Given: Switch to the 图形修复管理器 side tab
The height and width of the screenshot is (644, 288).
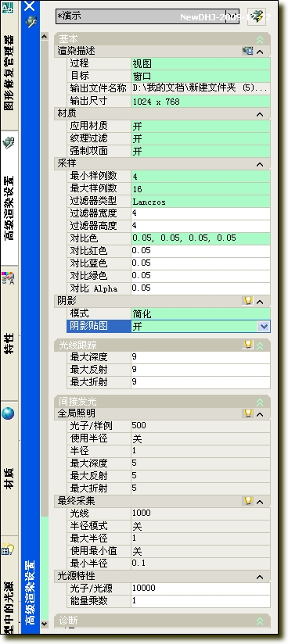Looking at the screenshot, I should (9, 73).
